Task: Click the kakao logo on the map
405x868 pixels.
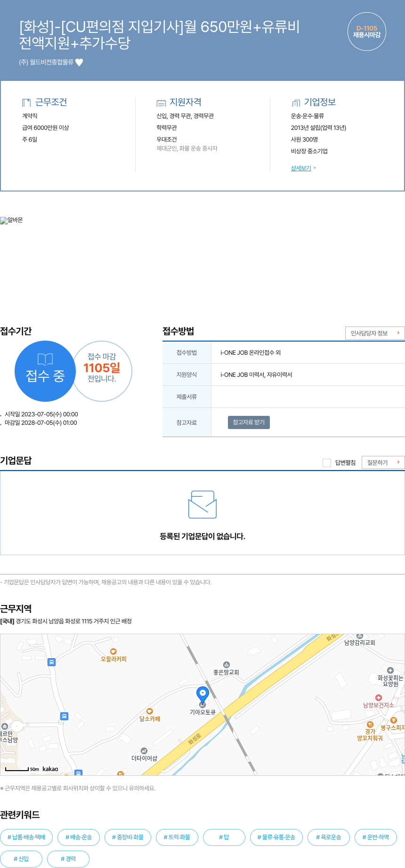Action: [x=50, y=769]
